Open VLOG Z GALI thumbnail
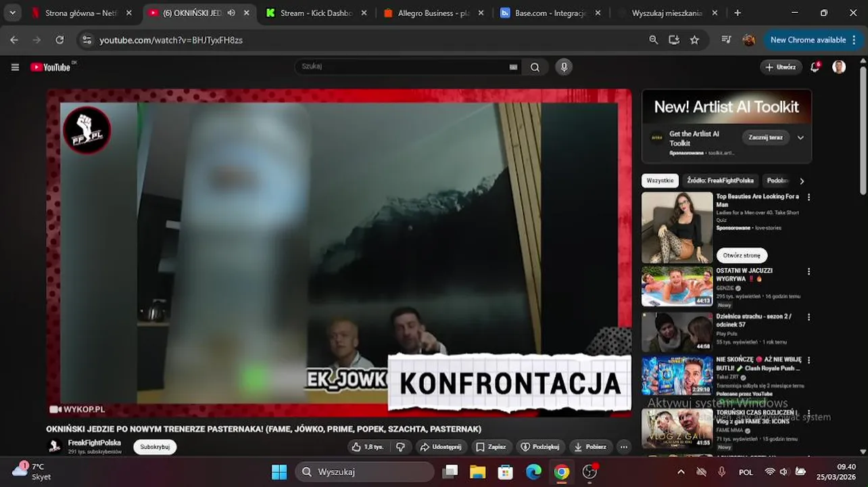 (x=677, y=428)
